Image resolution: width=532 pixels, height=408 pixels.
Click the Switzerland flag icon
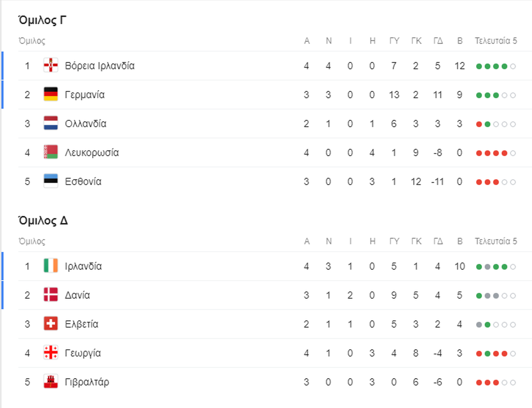point(51,323)
